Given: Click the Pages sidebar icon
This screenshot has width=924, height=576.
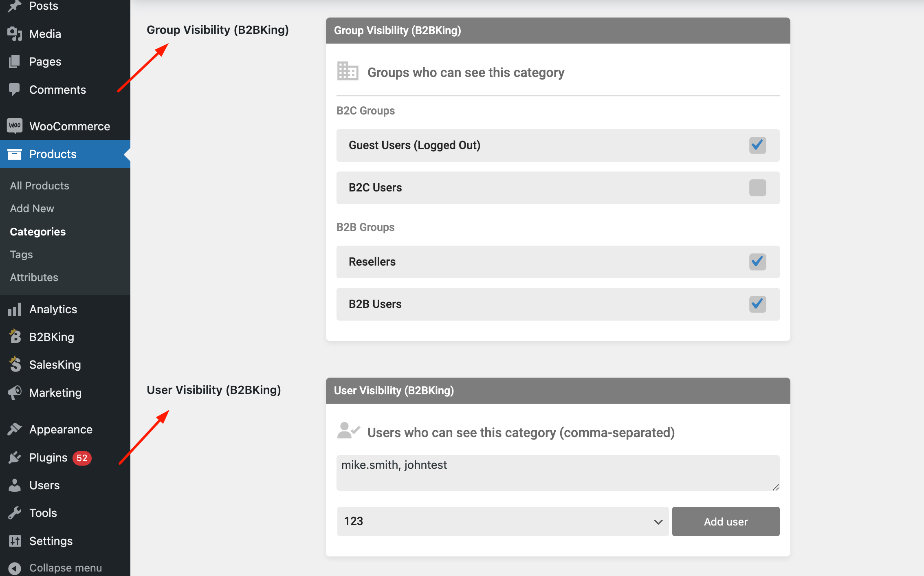Looking at the screenshot, I should tap(15, 62).
